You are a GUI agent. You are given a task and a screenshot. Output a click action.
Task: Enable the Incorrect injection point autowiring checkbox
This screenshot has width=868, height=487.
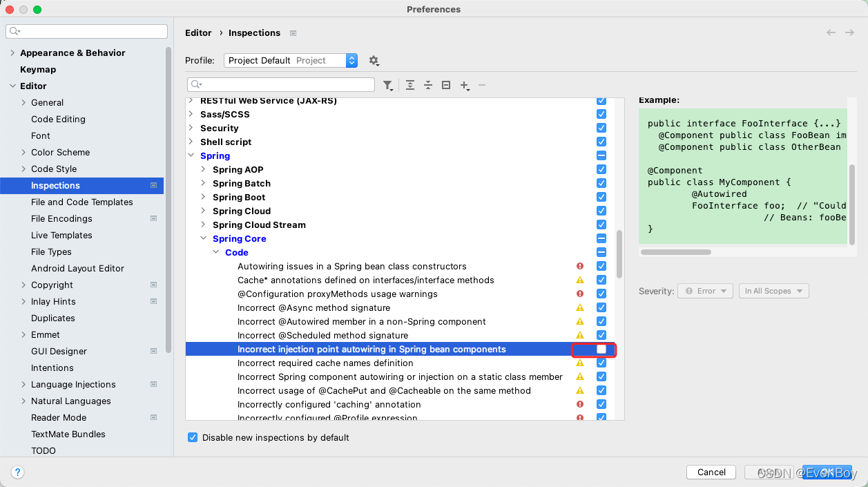tap(601, 349)
